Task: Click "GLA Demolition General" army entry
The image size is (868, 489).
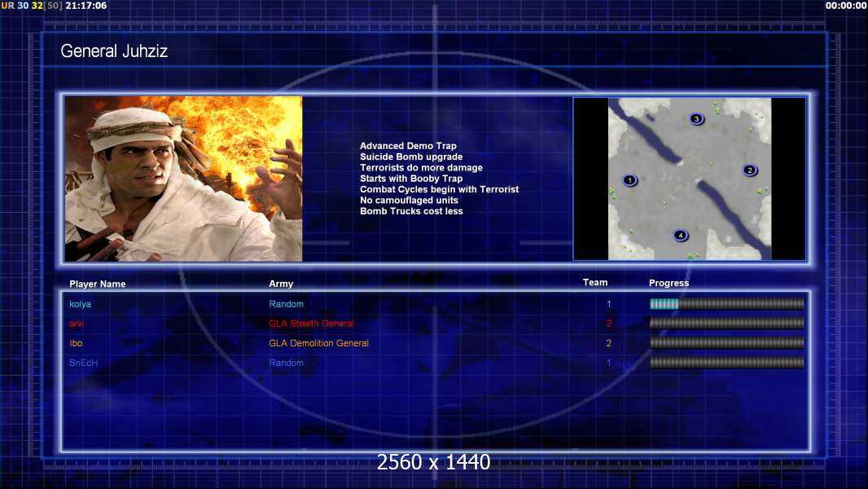Action: 319,343
